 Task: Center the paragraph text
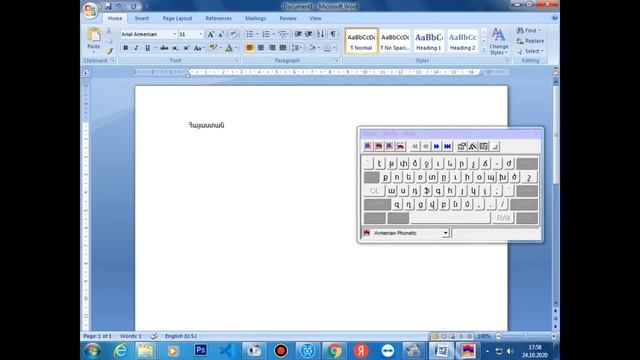pyautogui.click(x=260, y=48)
